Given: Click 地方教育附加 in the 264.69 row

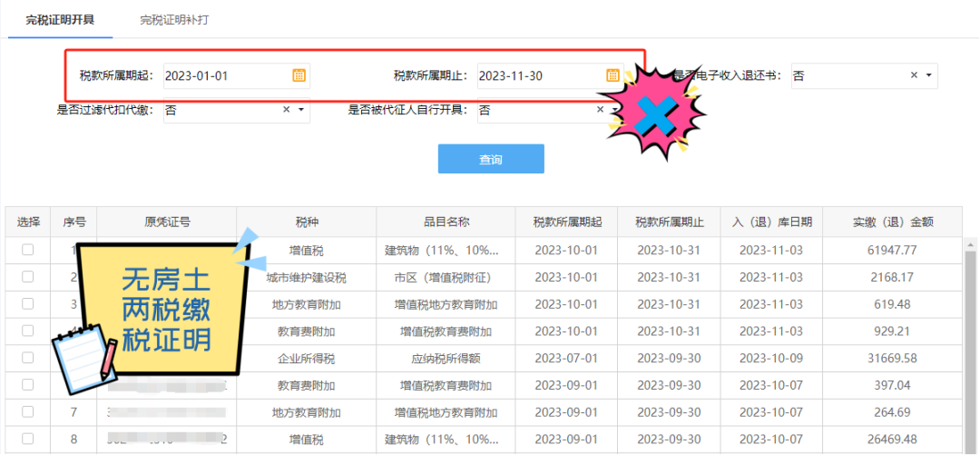Looking at the screenshot, I should (x=307, y=413).
